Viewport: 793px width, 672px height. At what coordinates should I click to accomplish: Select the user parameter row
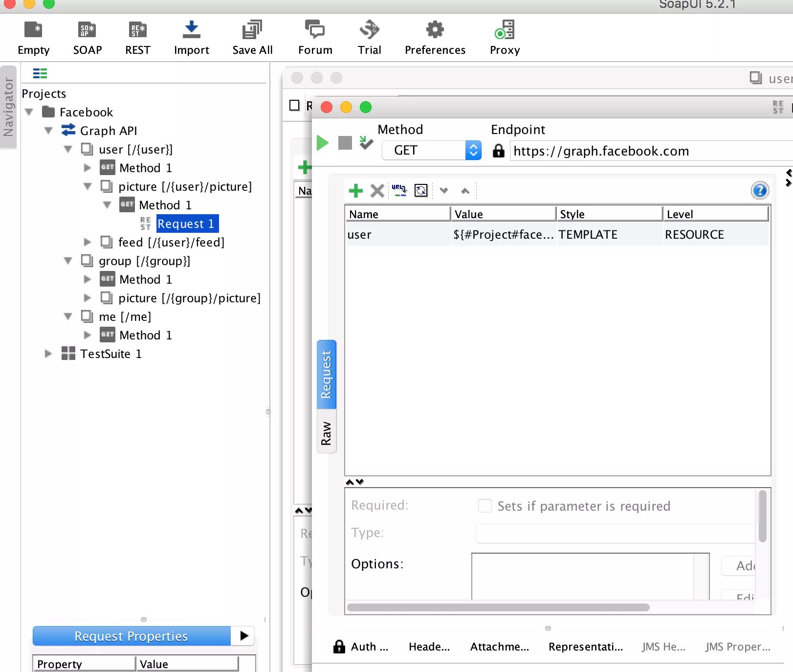[x=557, y=235]
